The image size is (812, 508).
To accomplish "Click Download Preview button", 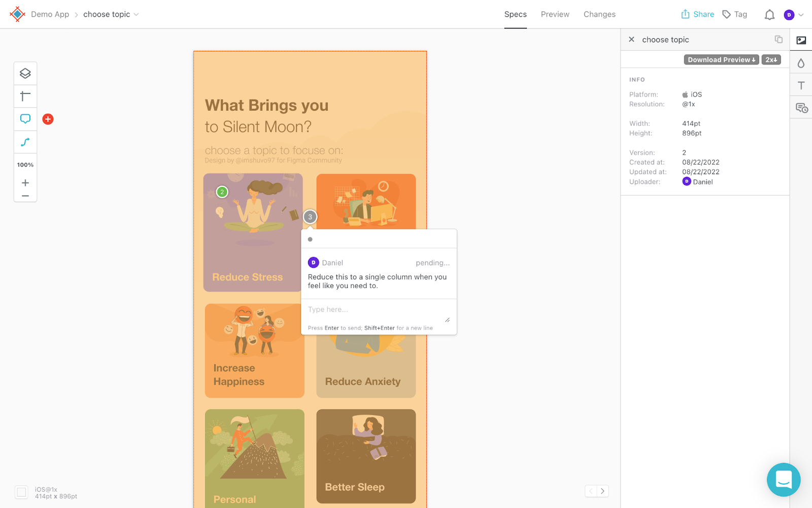I will coord(721,59).
